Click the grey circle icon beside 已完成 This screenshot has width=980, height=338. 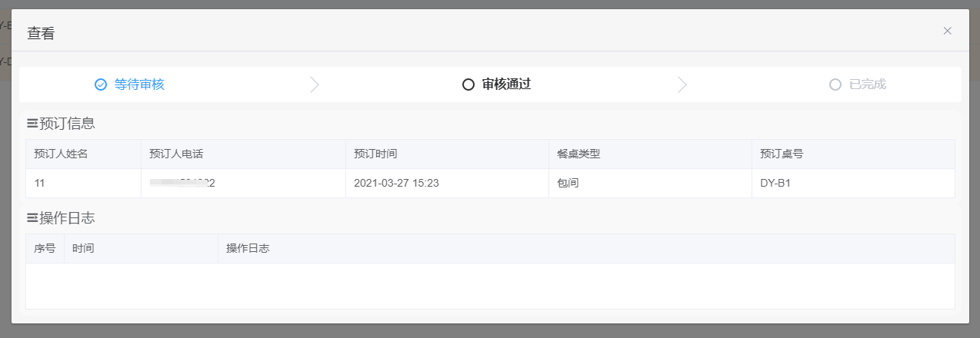(835, 84)
